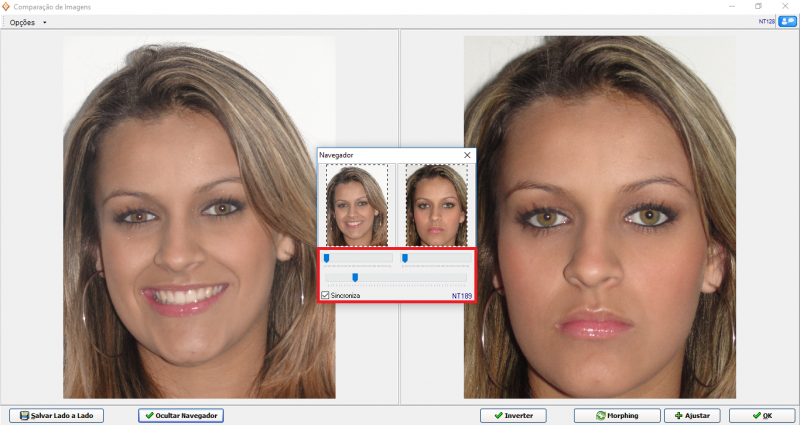Click the NT128 label in the toolbar
This screenshot has width=800, height=425.
click(x=764, y=21)
